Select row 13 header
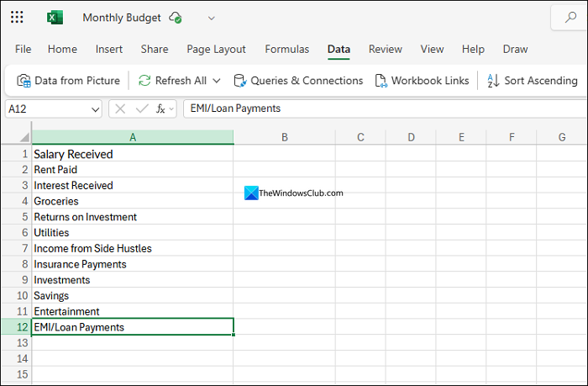588x386 pixels. point(17,343)
